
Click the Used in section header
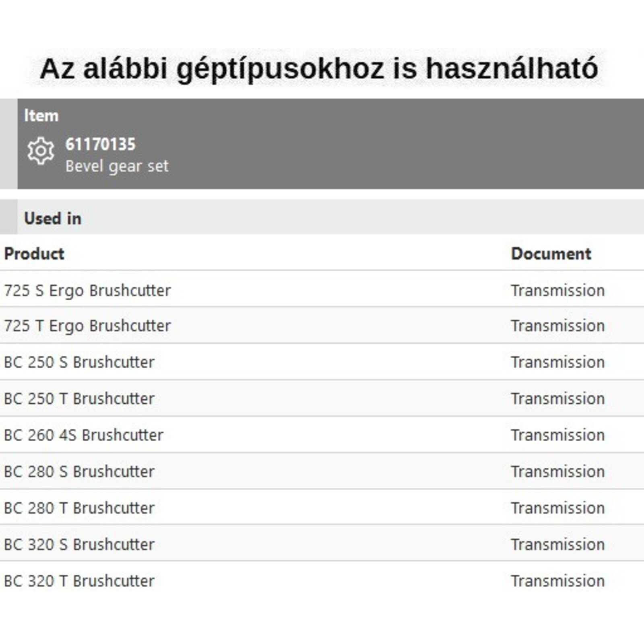click(53, 219)
